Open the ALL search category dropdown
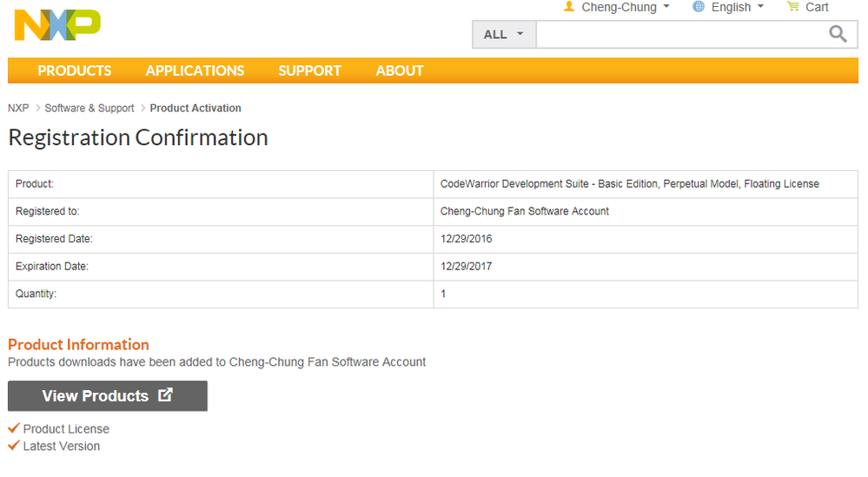The height and width of the screenshot is (477, 868). [504, 35]
